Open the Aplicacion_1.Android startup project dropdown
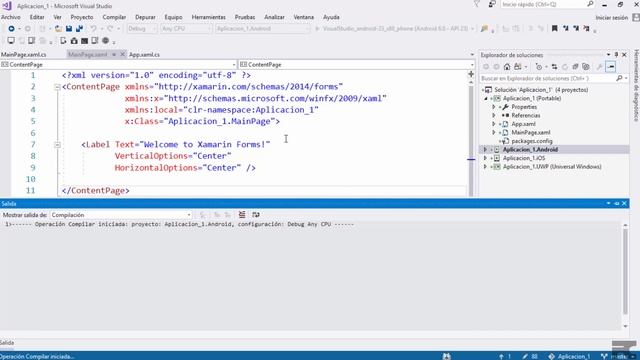 click(x=262, y=29)
